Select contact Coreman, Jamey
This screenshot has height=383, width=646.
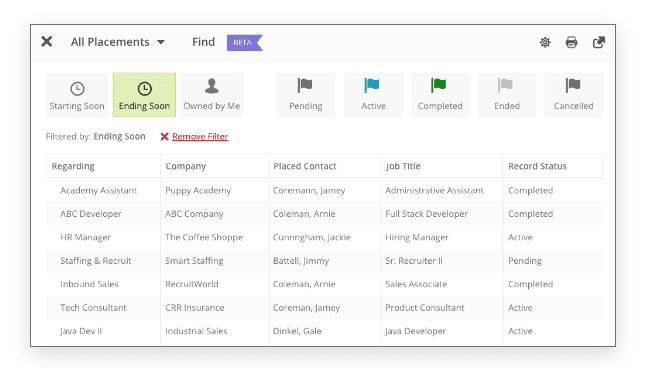click(306, 308)
